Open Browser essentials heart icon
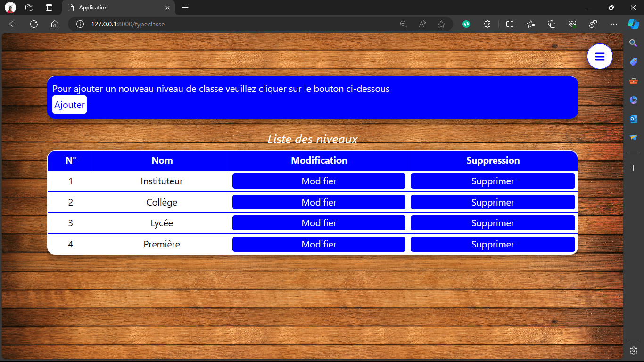644x362 pixels. click(572, 24)
